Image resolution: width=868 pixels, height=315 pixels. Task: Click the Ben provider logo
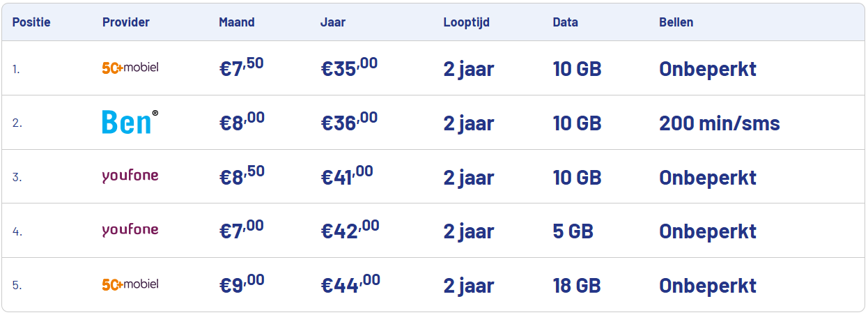(x=130, y=122)
